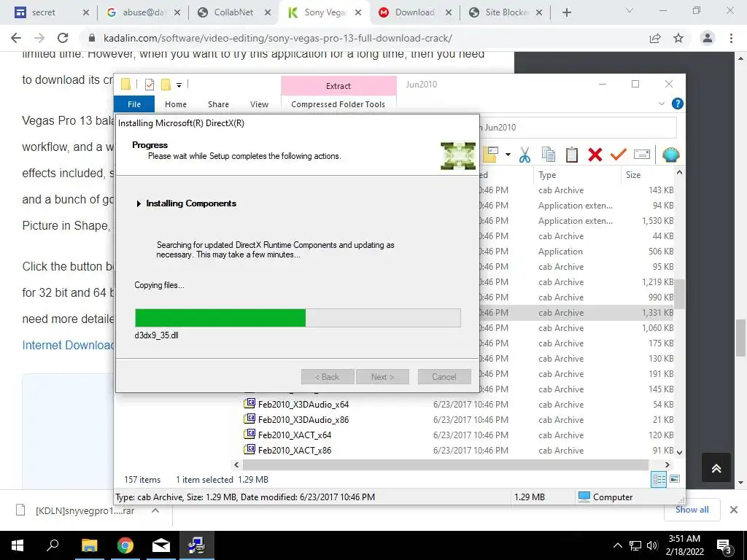Go back in Chrome browser
Screen dimensions: 747x560
click(x=16, y=38)
